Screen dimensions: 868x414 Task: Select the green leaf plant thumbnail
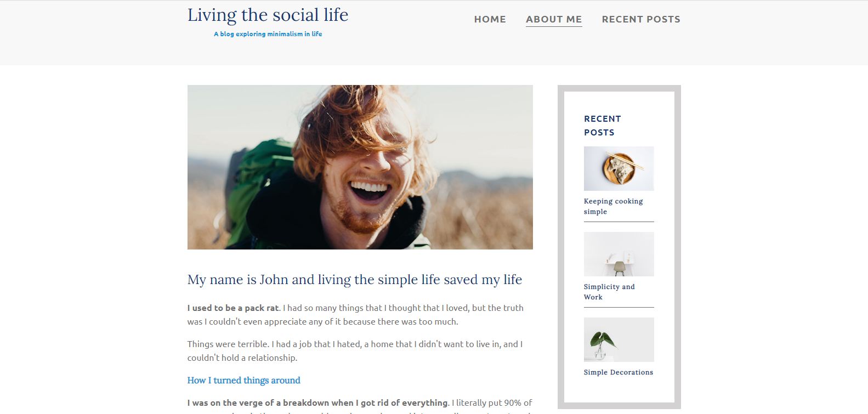tap(619, 339)
